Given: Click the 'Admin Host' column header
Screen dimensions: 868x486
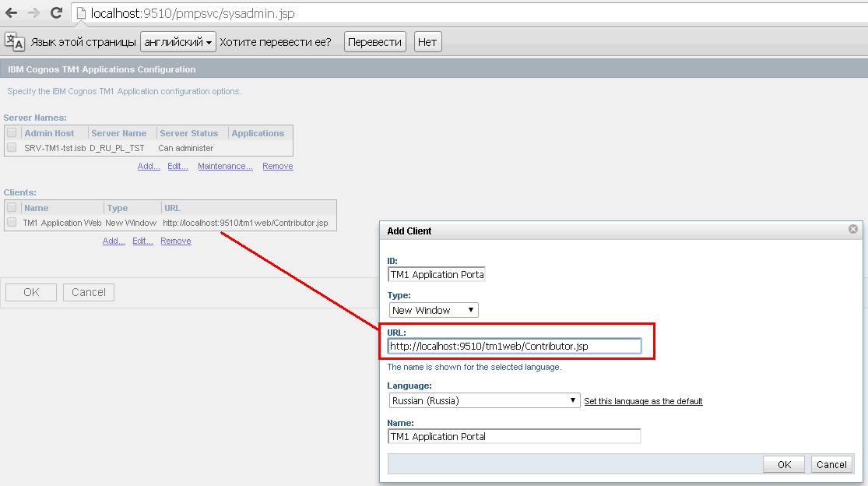Looking at the screenshot, I should pyautogui.click(x=49, y=133).
